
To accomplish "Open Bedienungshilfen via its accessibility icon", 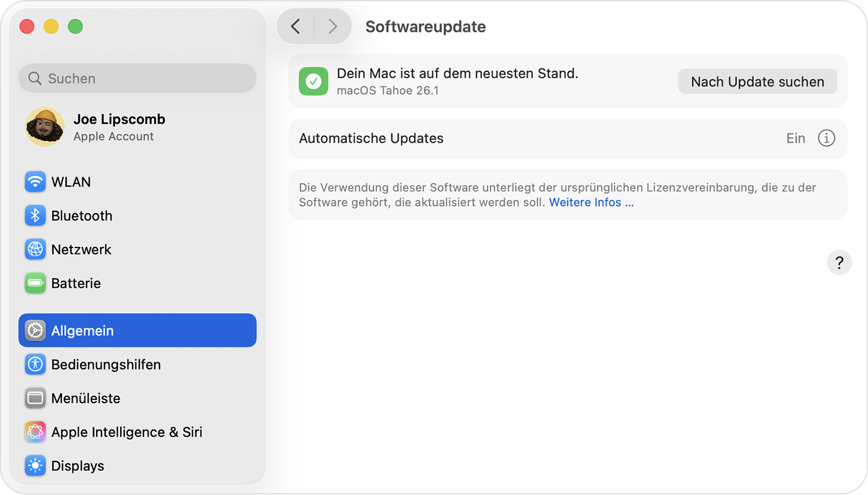I will click(35, 365).
